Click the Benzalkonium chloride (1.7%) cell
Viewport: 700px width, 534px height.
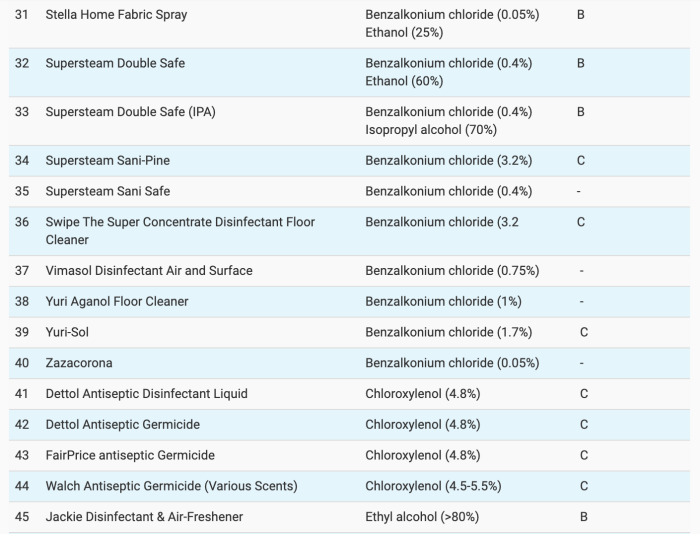coord(448,332)
